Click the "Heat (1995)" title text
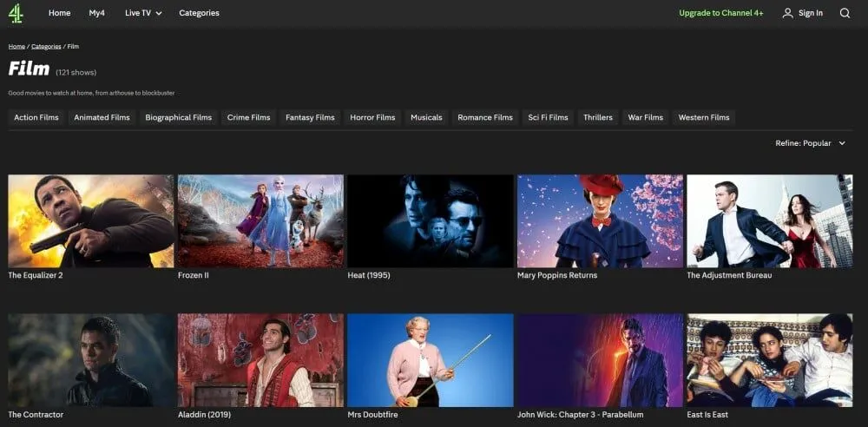868x427 pixels. tap(369, 275)
